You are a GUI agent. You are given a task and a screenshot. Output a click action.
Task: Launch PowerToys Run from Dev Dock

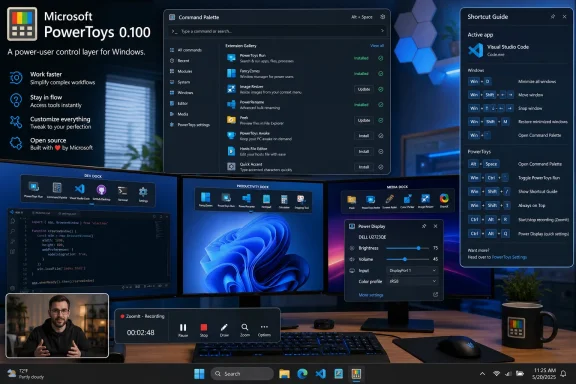(34, 190)
